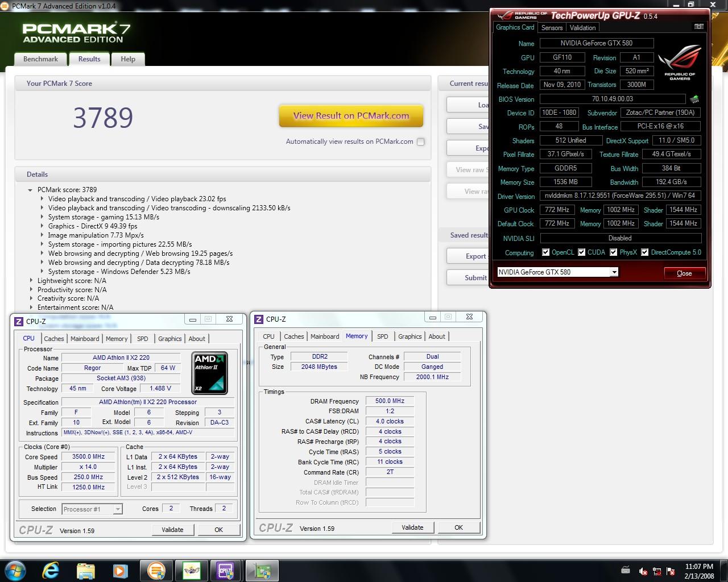
Task: Open the Processor #1 selection dropdown
Action: (x=118, y=509)
